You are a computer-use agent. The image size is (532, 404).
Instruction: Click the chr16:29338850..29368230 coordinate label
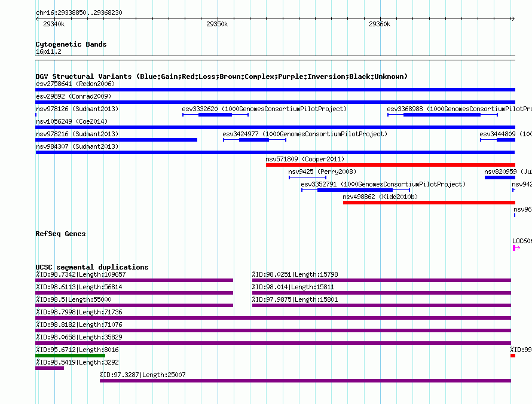79,13
